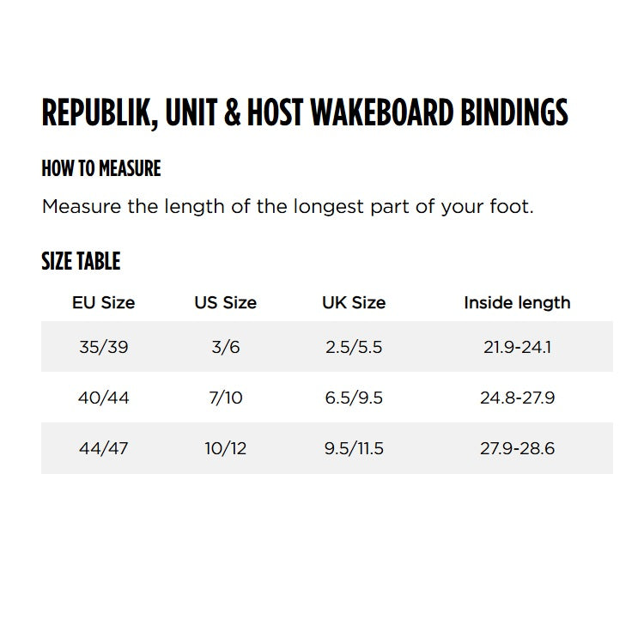
Task: Select UK size 2.5/5.5 cell
Action: pos(354,347)
